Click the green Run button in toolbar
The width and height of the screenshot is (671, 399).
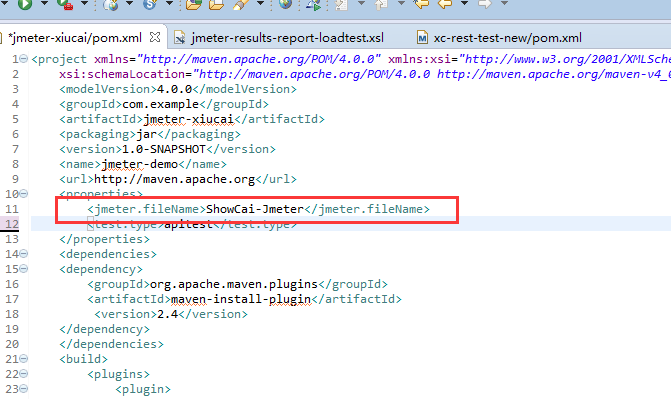pyautogui.click(x=25, y=4)
